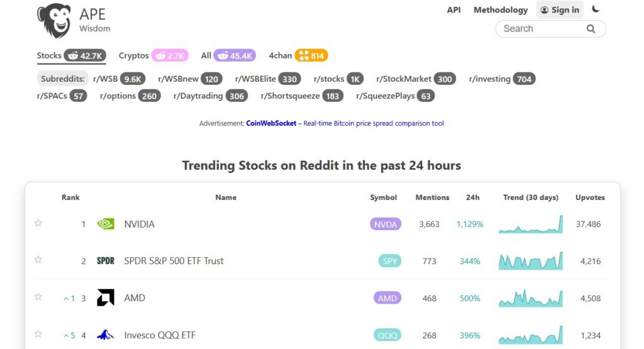Click the Sign in button
The width and height of the screenshot is (644, 349).
tap(560, 10)
